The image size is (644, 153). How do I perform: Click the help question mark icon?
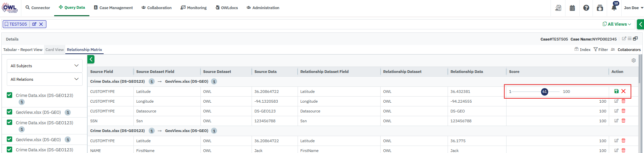coord(586,8)
